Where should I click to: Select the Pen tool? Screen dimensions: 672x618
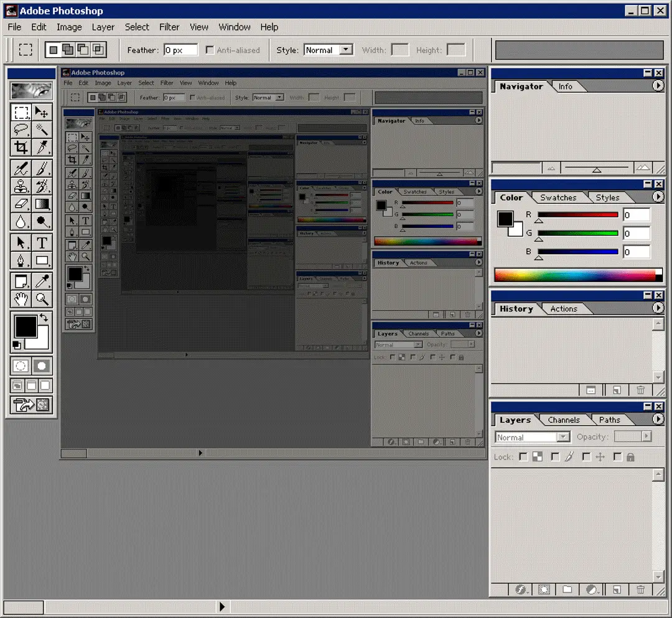click(x=21, y=261)
